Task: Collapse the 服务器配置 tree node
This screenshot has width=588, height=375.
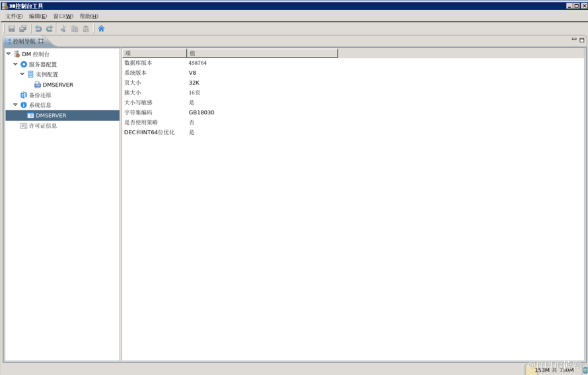Action: (15, 64)
